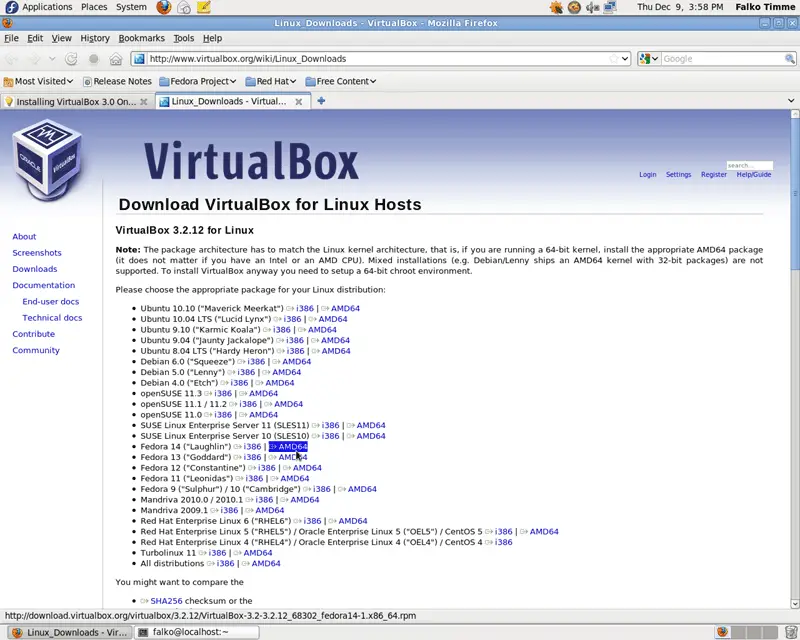Screen dimensions: 800x640
Task: Click the Reload page button in Firefox
Action: point(71,59)
